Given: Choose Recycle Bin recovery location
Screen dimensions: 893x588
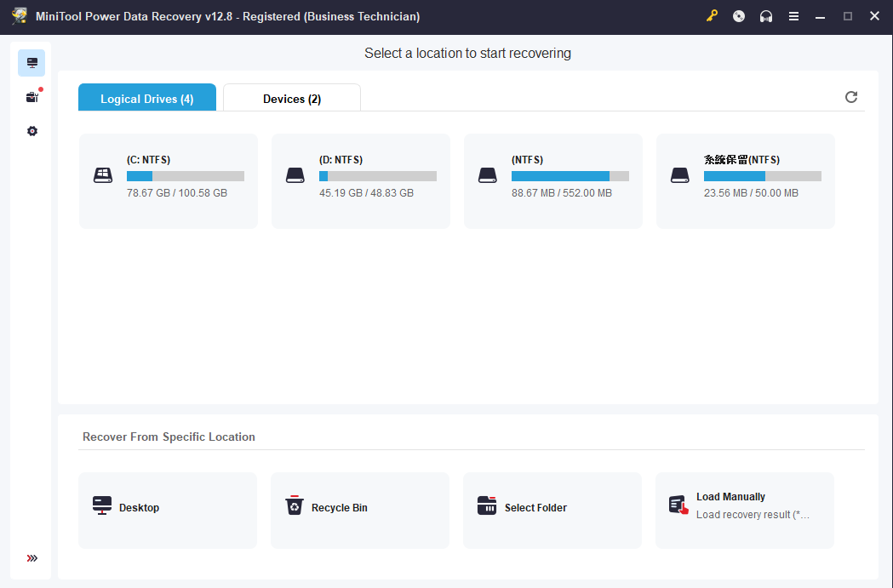Looking at the screenshot, I should [360, 510].
